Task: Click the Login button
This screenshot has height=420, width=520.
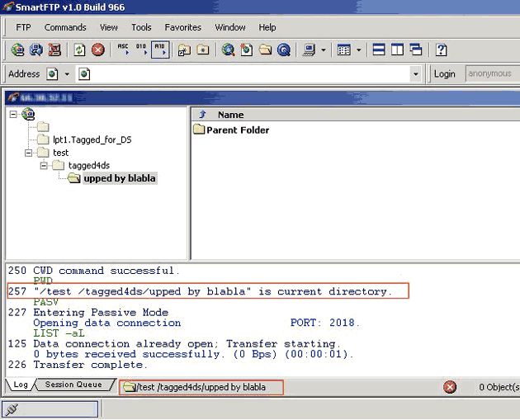Action: 444,73
